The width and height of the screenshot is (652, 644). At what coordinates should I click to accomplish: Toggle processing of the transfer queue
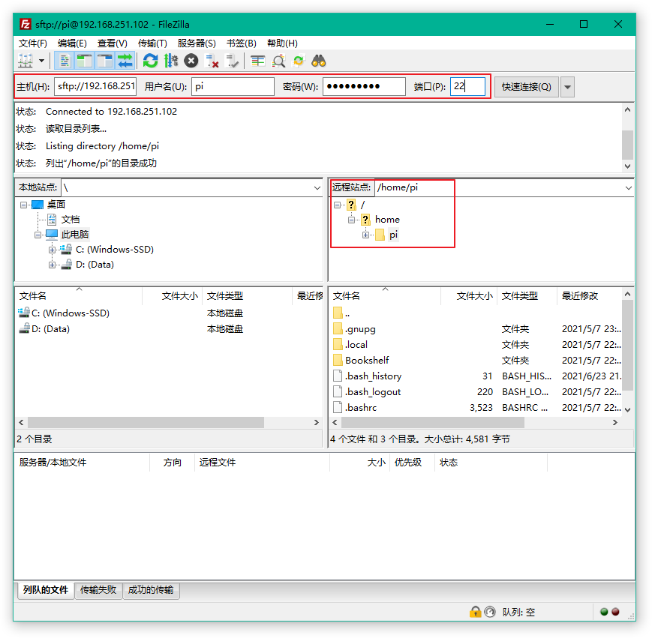pos(170,61)
